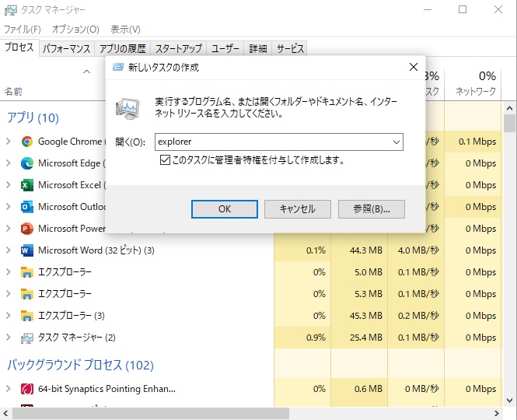The height and width of the screenshot is (420, 517).
Task: Switch to the スタートアップ tab
Action: (x=178, y=49)
